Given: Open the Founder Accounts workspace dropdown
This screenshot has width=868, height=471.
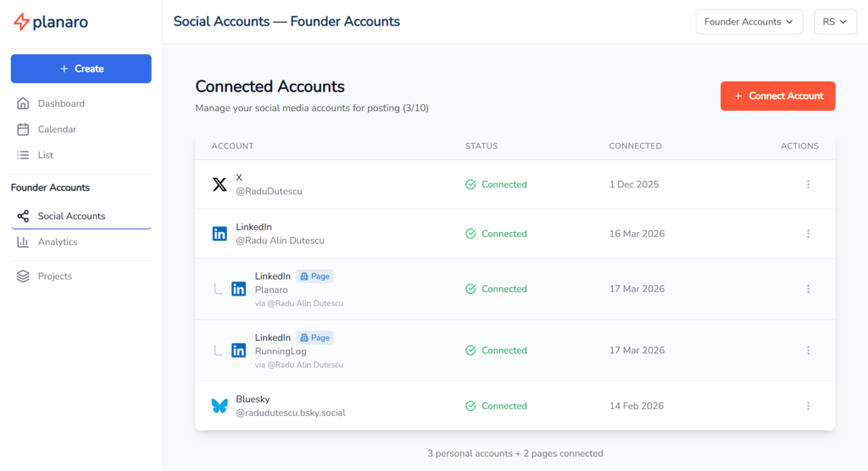Looking at the screenshot, I should point(749,21).
